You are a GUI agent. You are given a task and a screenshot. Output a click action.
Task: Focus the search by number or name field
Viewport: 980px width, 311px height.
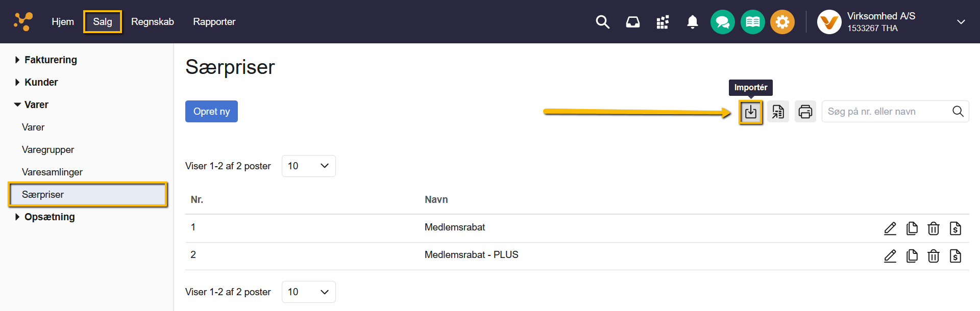887,112
